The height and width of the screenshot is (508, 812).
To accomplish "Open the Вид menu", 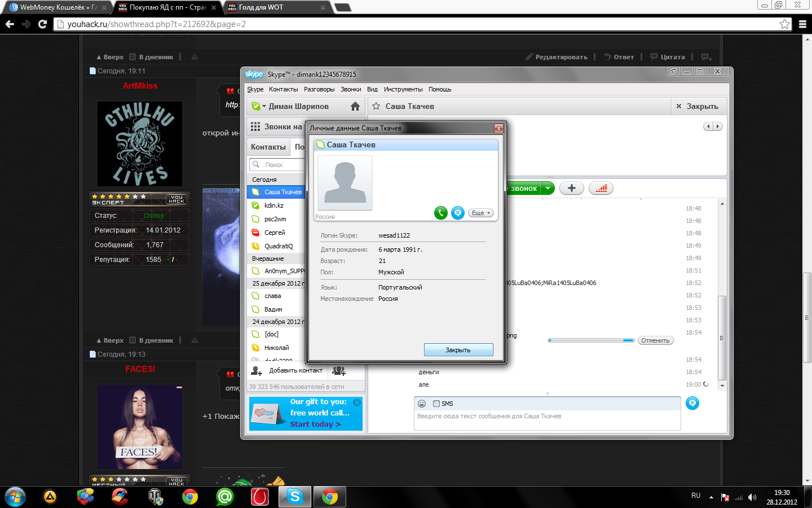I will click(372, 89).
